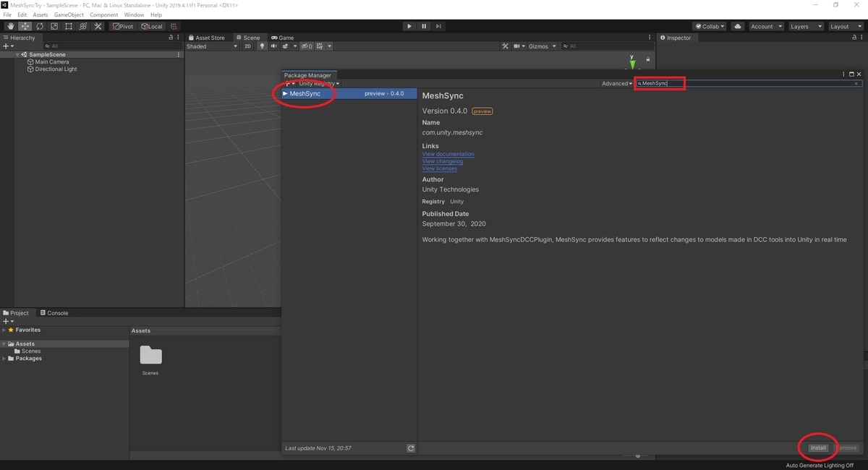
Task: Open Package Manager add package menu
Action: tap(291, 84)
